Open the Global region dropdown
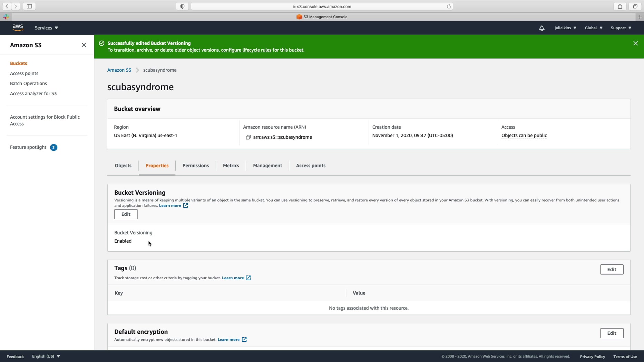Viewport: 644px width, 362px height. (x=594, y=28)
